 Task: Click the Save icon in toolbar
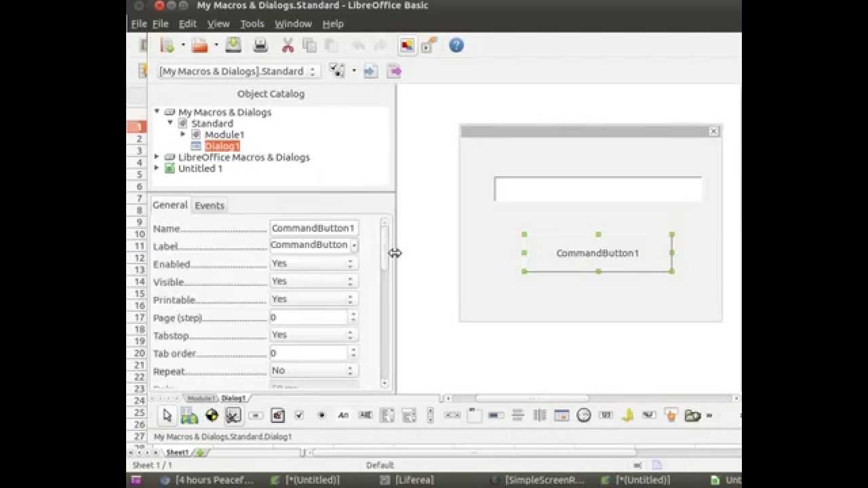(233, 45)
